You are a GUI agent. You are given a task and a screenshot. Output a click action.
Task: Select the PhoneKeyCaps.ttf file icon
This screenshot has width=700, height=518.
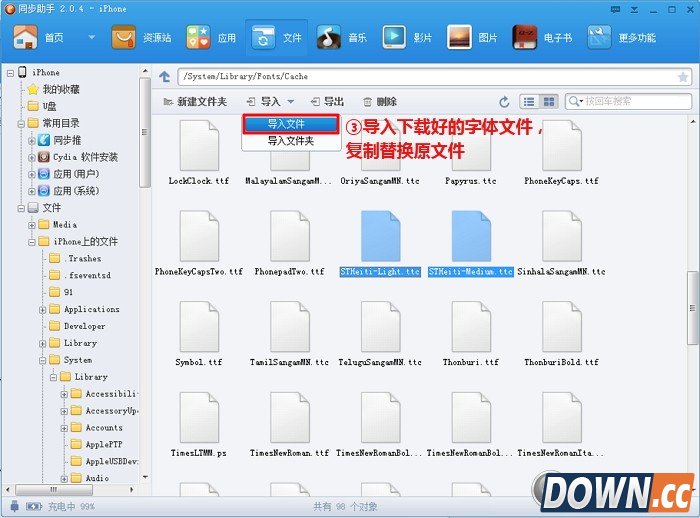tap(562, 145)
